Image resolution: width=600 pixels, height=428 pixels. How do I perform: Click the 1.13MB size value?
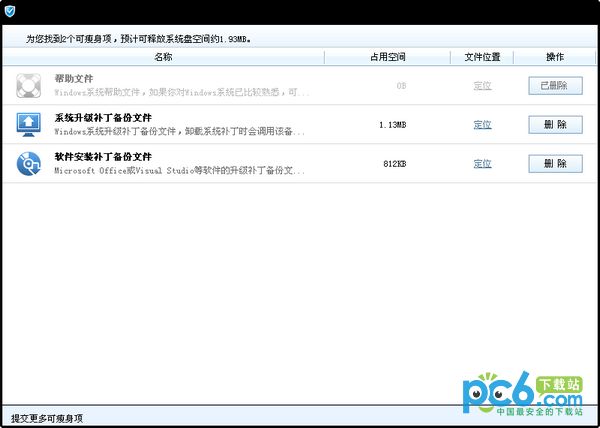(x=393, y=125)
